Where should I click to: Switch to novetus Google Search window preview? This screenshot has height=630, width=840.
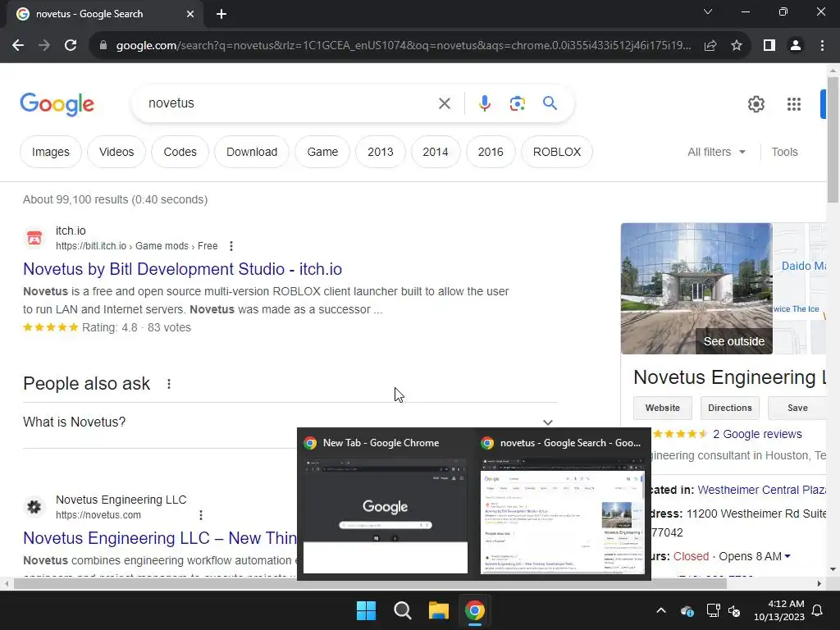click(x=563, y=504)
